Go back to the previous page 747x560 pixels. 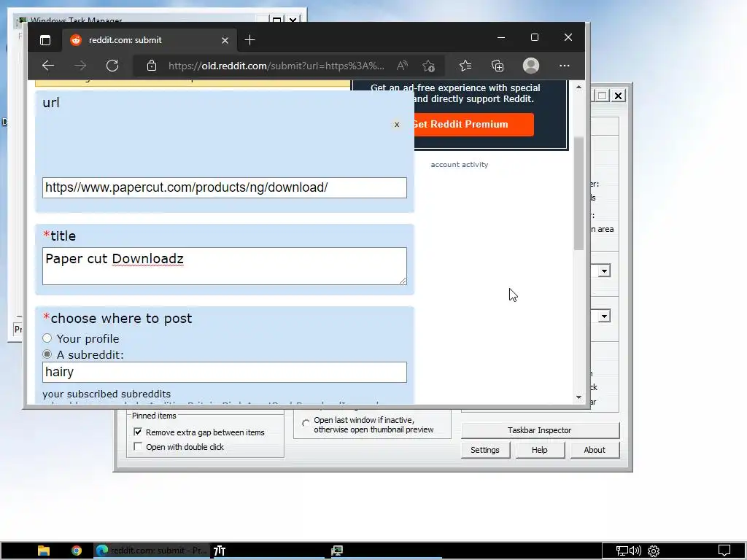(x=48, y=66)
